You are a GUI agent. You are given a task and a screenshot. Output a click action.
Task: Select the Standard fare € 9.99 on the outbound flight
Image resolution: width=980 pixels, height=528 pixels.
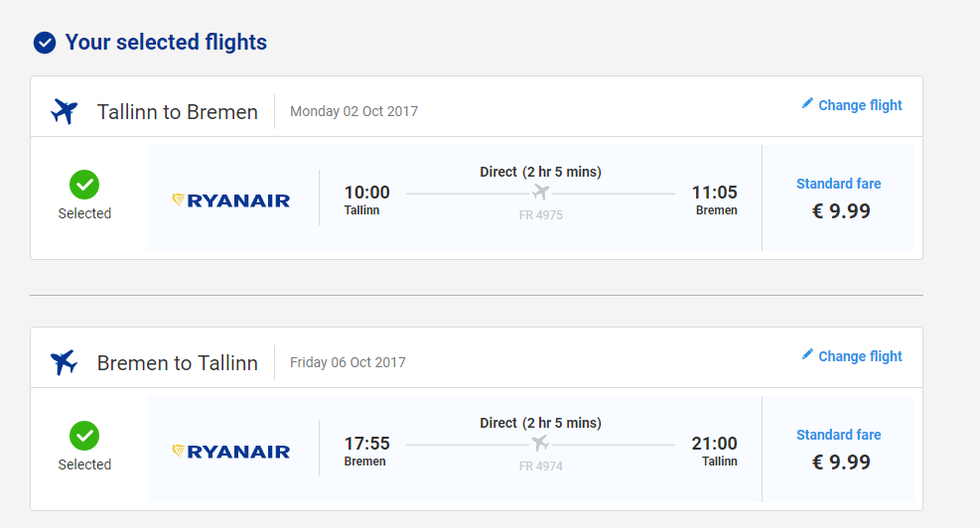pyautogui.click(x=839, y=198)
